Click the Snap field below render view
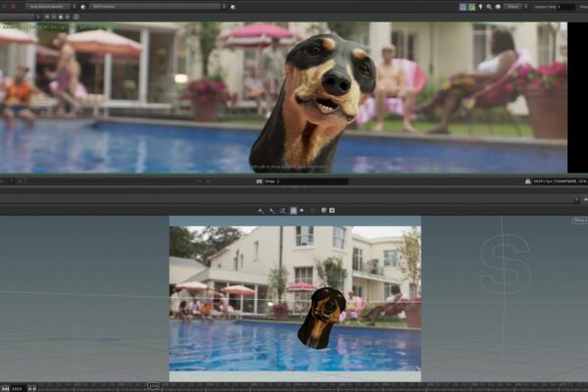Image resolution: width=588 pixels, height=392 pixels. (306, 181)
